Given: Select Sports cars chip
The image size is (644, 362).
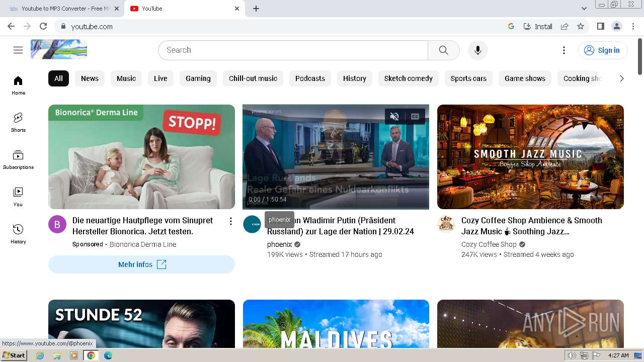Looking at the screenshot, I should pos(468,78).
